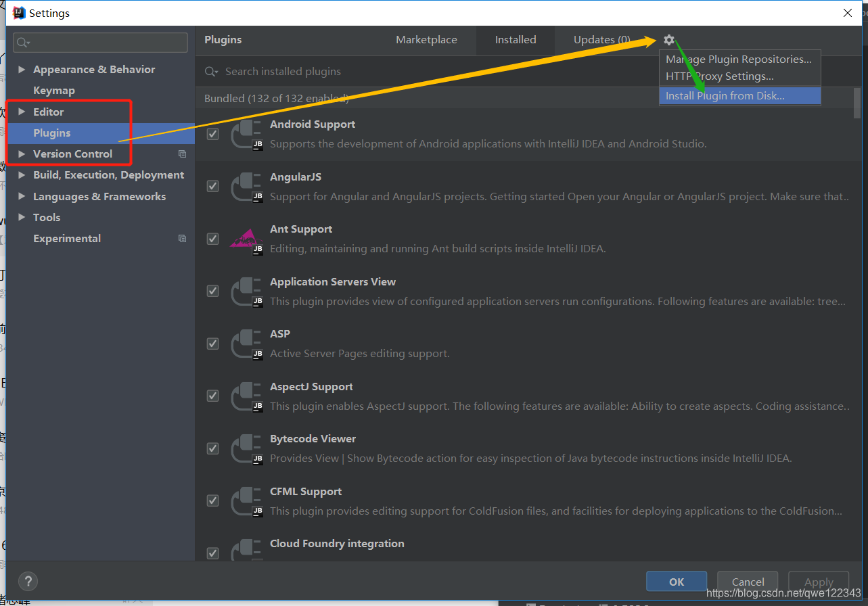This screenshot has height=606, width=868.
Task: Click the Search installed plugins field
Action: click(x=528, y=72)
